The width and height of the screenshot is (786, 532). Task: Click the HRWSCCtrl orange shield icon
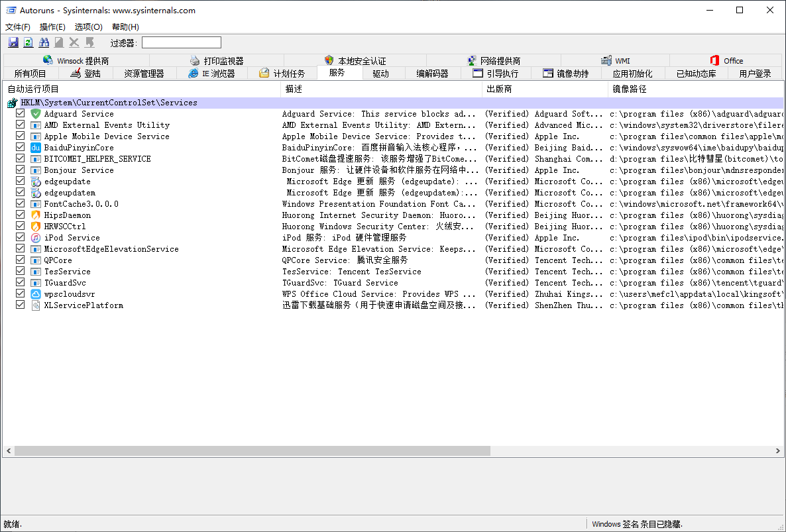click(x=36, y=227)
